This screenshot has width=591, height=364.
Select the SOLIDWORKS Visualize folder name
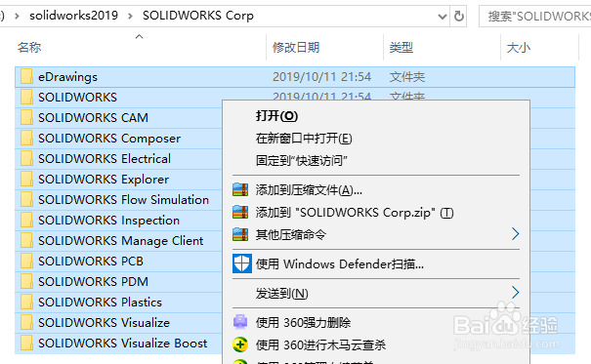coord(104,323)
